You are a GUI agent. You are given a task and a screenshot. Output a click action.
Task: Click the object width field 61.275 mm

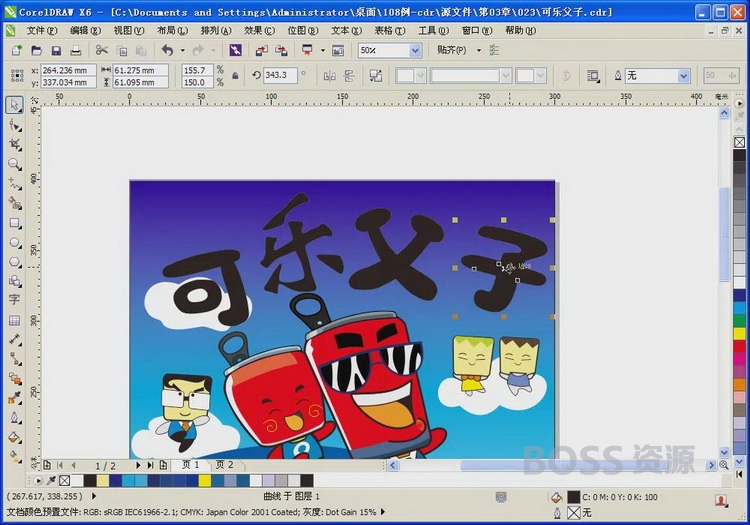coord(140,70)
